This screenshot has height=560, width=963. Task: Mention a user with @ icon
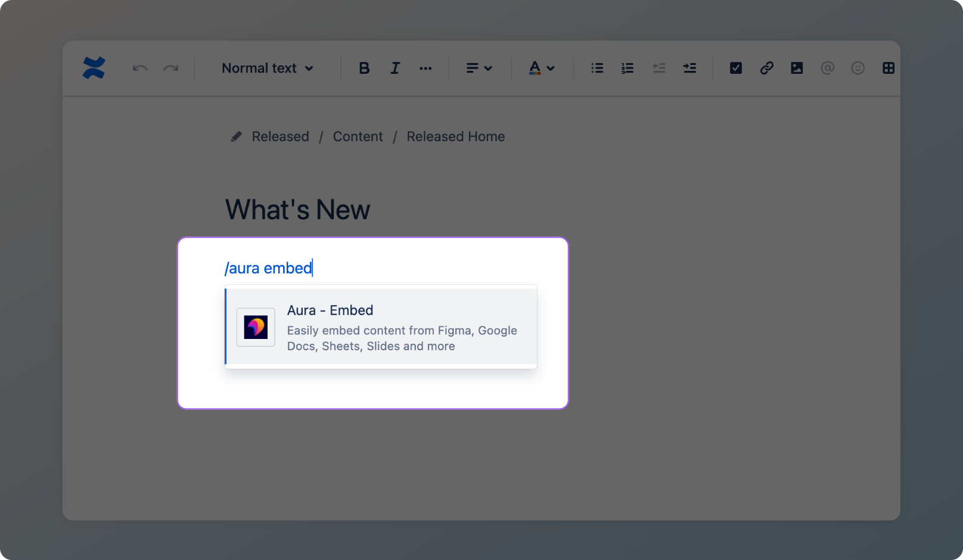point(828,69)
